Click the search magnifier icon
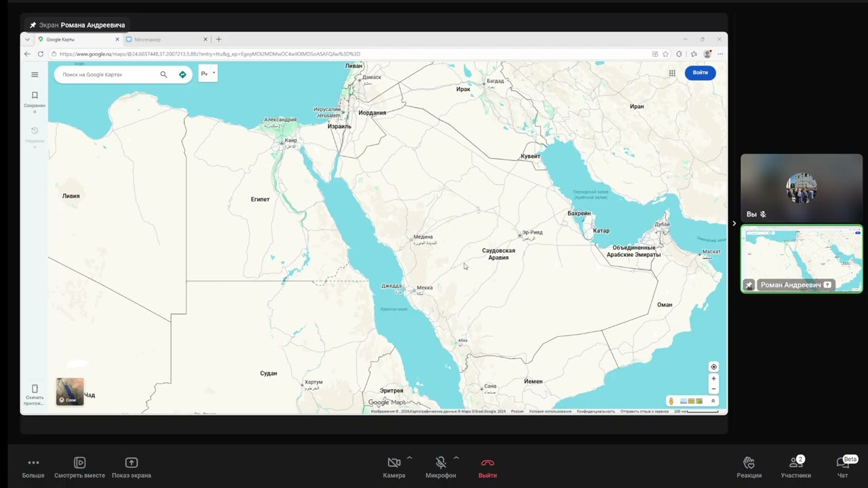 coord(163,75)
